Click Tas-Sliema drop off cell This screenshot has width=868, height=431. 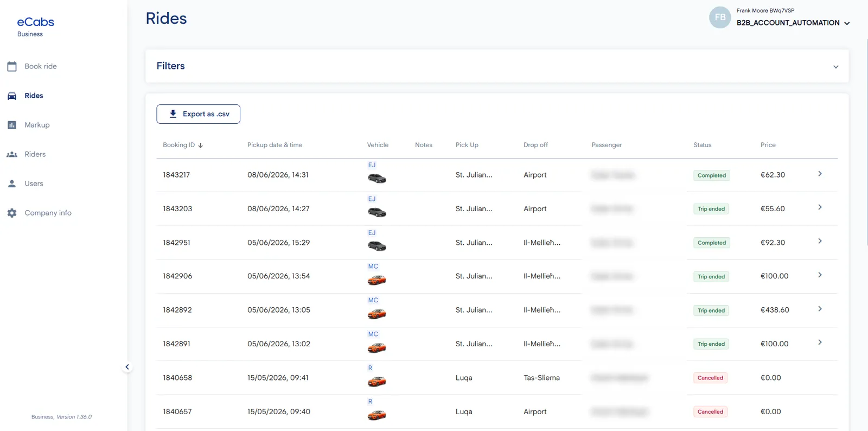point(541,378)
